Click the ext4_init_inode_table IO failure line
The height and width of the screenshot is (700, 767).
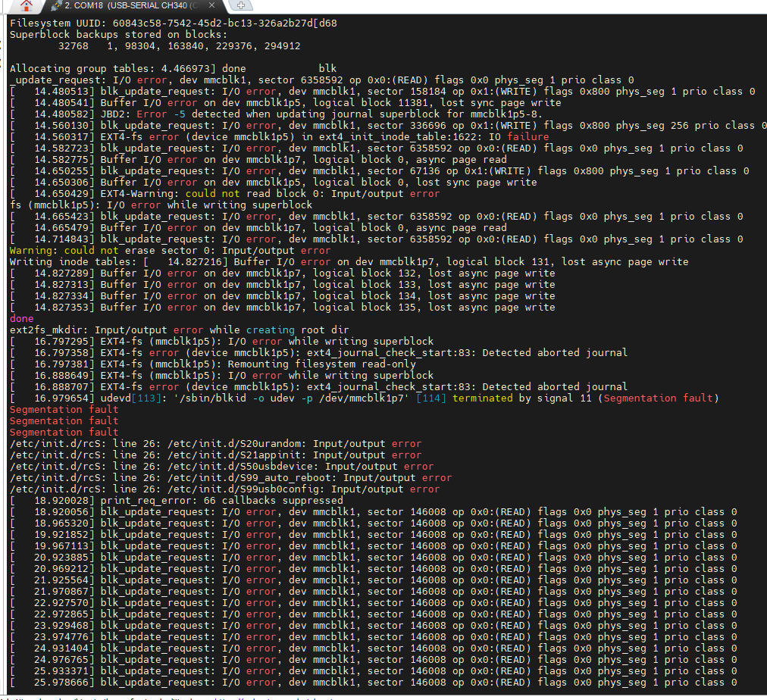(x=280, y=137)
